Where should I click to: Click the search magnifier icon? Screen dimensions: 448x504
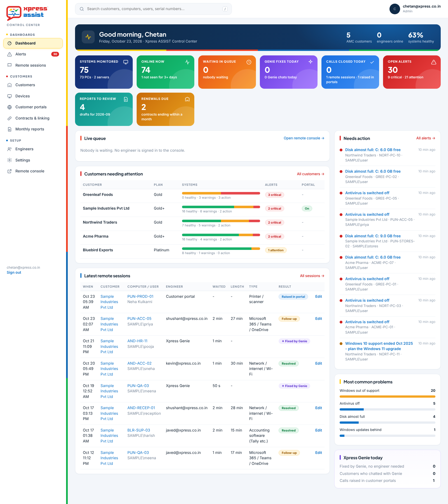(x=82, y=9)
